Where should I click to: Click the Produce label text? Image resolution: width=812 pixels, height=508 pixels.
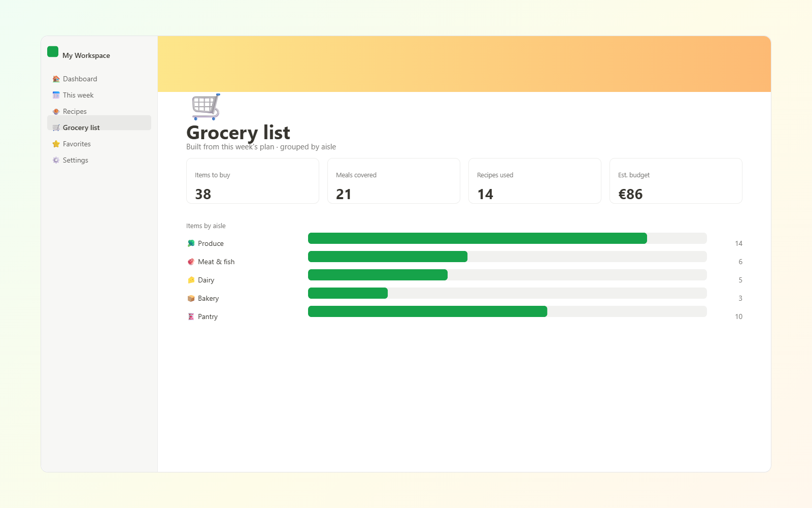pos(211,243)
